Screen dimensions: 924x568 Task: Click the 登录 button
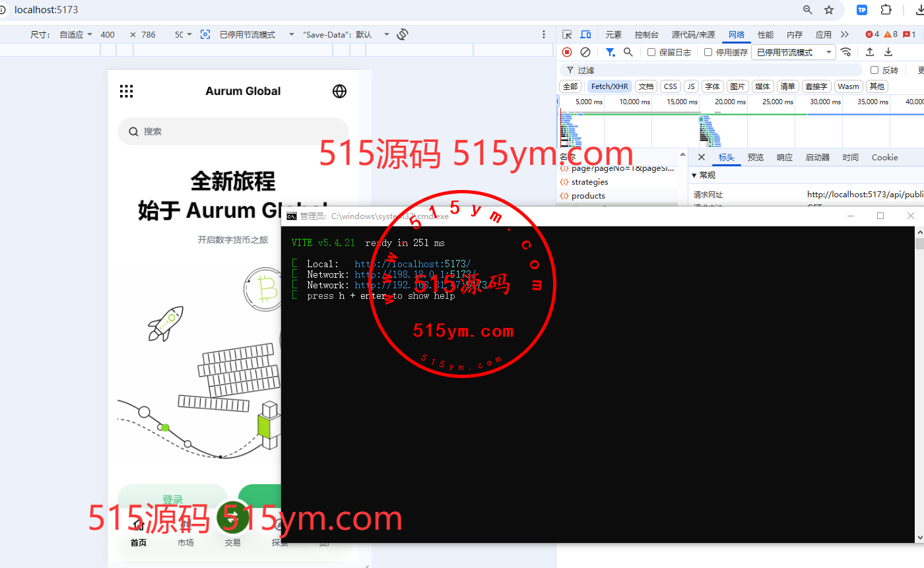click(172, 499)
